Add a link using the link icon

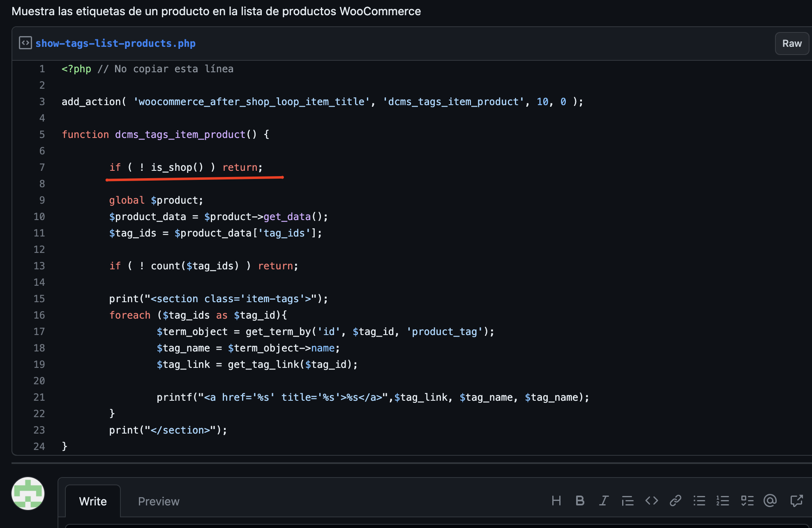(x=675, y=500)
